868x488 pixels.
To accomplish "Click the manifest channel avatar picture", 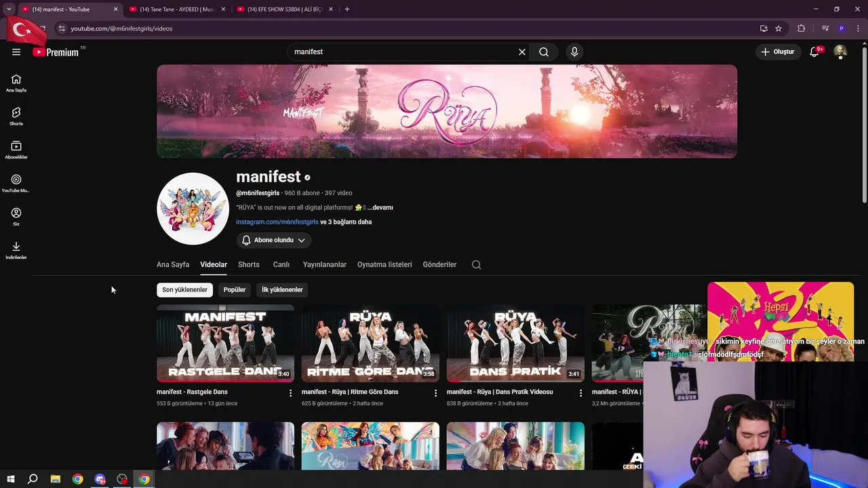I will click(193, 209).
